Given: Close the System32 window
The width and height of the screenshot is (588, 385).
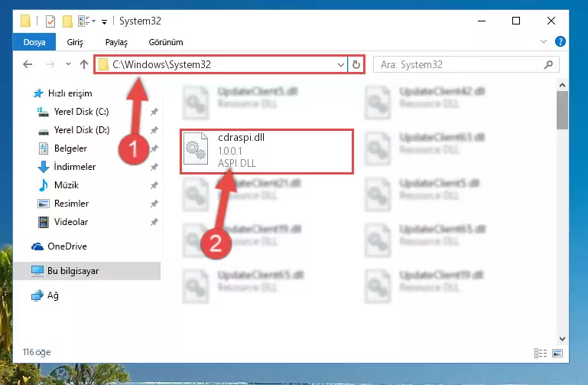Looking at the screenshot, I should coord(551,21).
